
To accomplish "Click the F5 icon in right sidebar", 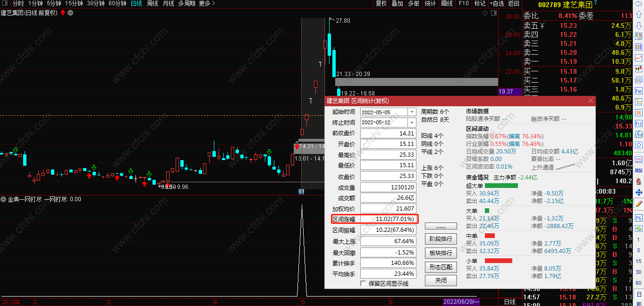I will pos(639,218).
